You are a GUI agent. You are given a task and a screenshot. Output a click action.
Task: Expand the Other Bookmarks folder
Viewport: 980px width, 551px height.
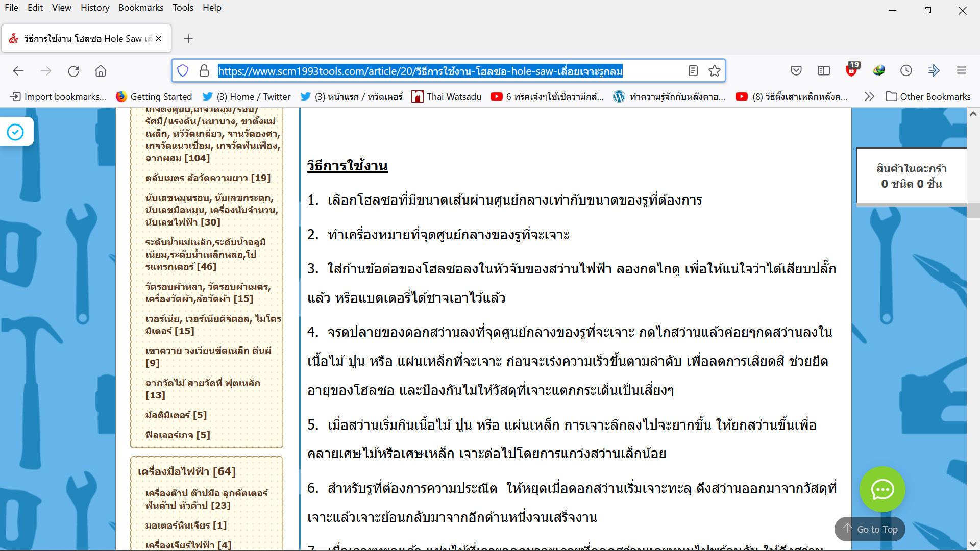point(928,96)
